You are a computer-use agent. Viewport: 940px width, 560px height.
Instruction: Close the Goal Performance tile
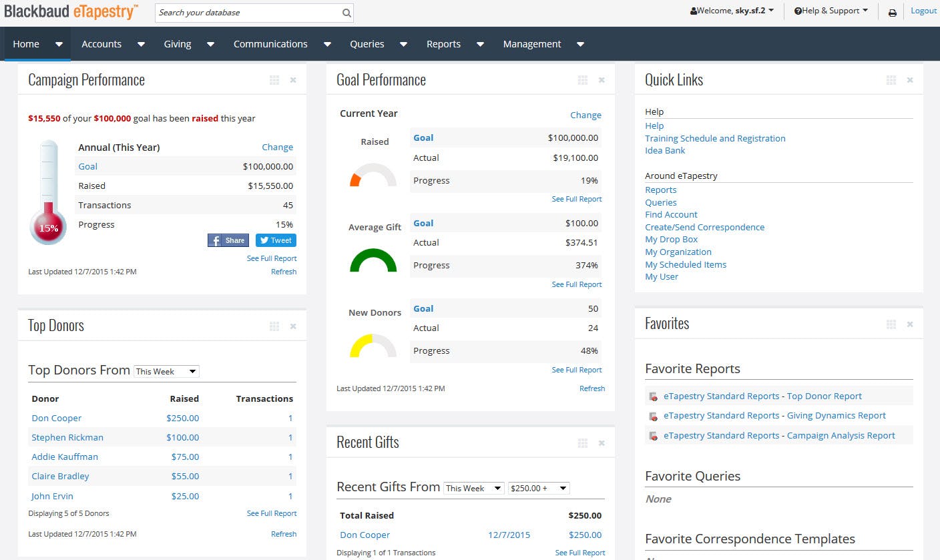pos(602,80)
